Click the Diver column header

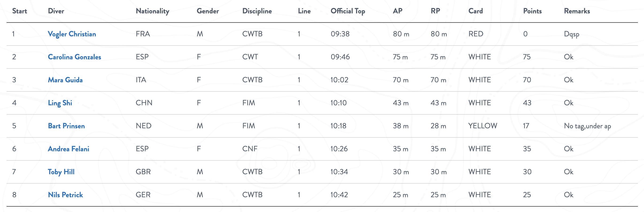(x=56, y=11)
